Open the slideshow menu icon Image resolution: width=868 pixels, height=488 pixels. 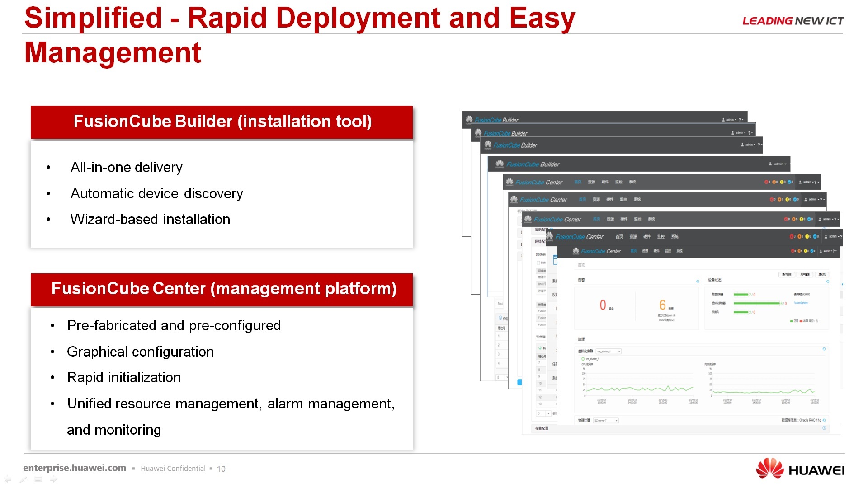point(38,479)
